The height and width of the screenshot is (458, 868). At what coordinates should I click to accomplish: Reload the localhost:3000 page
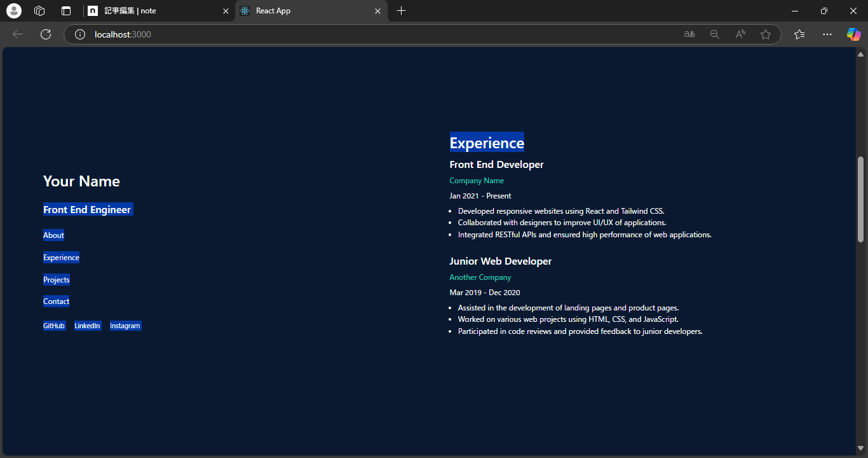click(x=45, y=34)
